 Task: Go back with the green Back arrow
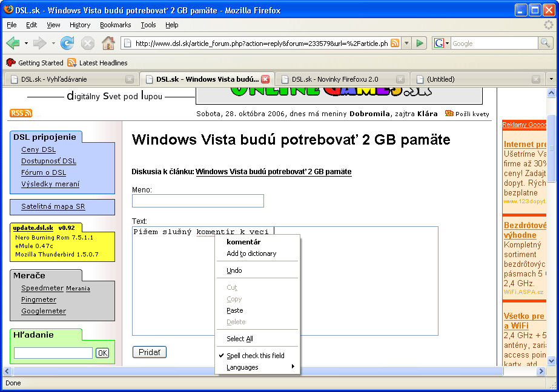coord(13,44)
